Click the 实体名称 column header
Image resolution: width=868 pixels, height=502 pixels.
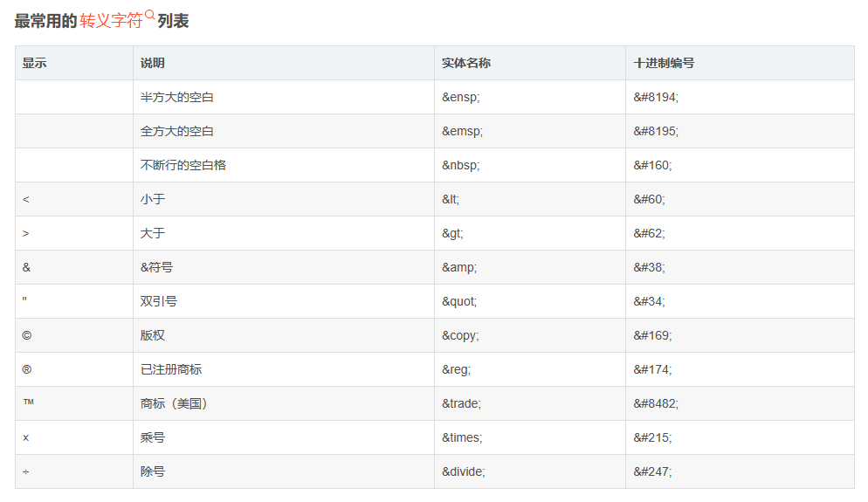point(465,63)
